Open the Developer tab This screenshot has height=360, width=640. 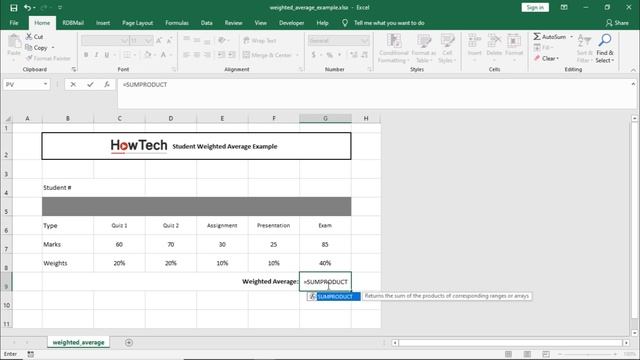pyautogui.click(x=291, y=23)
